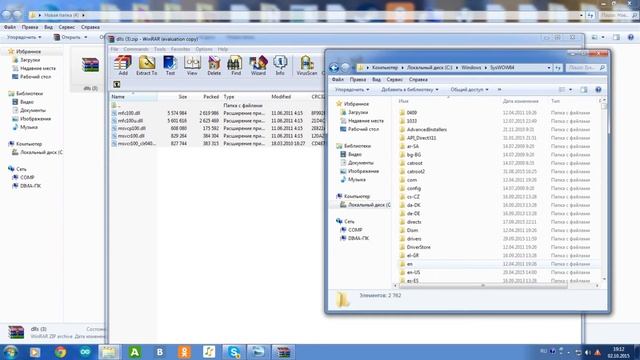Open the view options dropdown in SysWOW64 window
The width and height of the screenshot is (640, 360).
[x=571, y=89]
